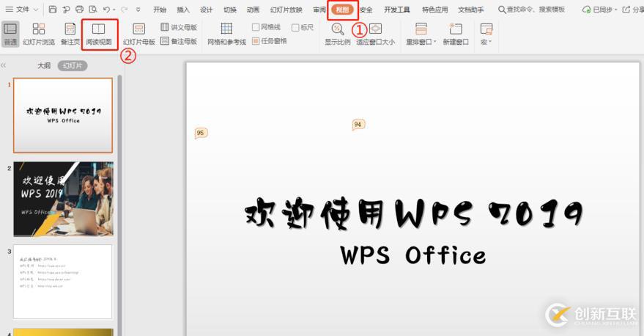Open the Undo history dropdown arrow
The image size is (644, 336).
pyautogui.click(x=114, y=10)
